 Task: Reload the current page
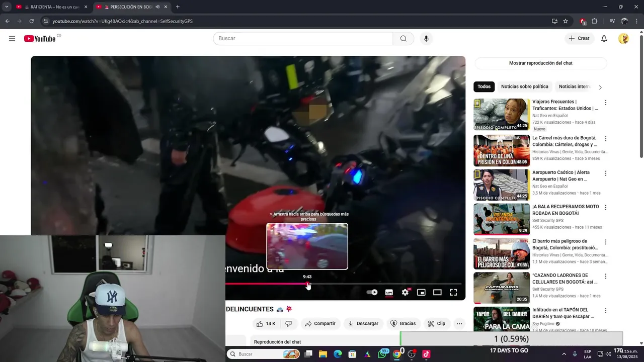pos(31,21)
